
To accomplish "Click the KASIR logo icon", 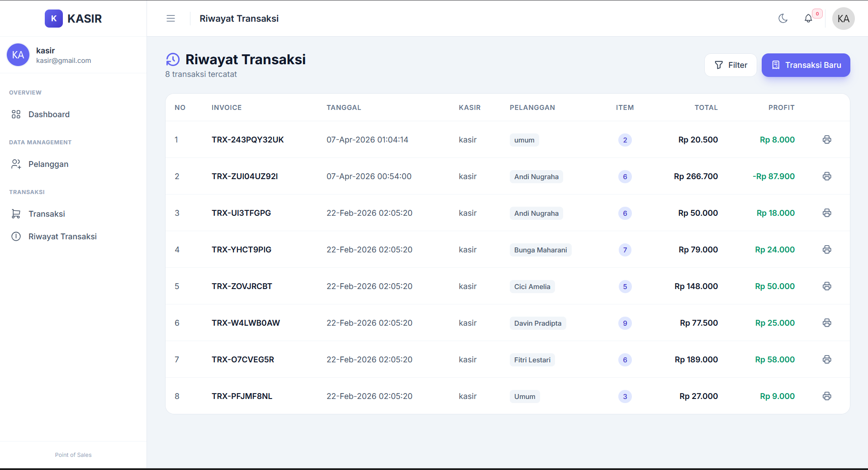I will click(54, 19).
